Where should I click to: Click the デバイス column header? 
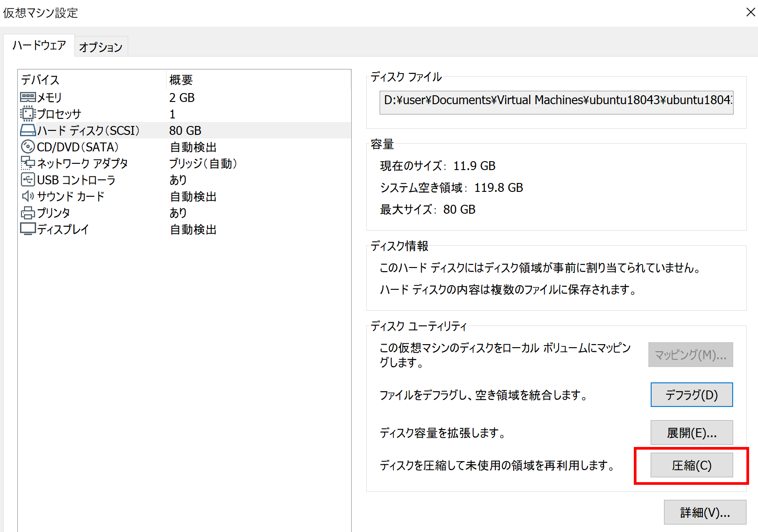40,80
